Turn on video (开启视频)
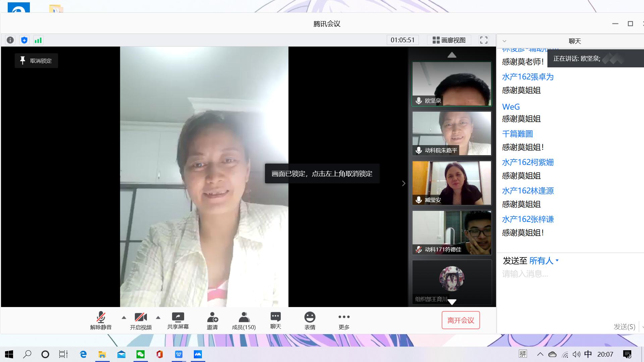The width and height of the screenshot is (644, 362). click(x=141, y=321)
